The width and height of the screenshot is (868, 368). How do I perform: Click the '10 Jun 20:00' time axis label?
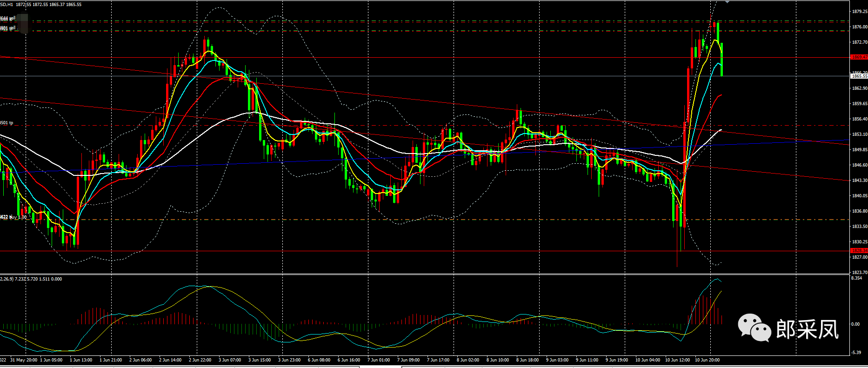pyautogui.click(x=707, y=360)
